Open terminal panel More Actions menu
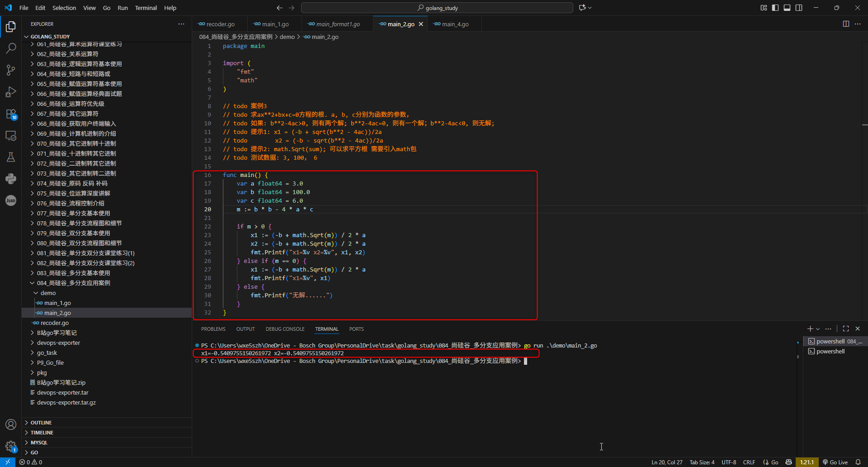868x467 pixels. coord(828,329)
